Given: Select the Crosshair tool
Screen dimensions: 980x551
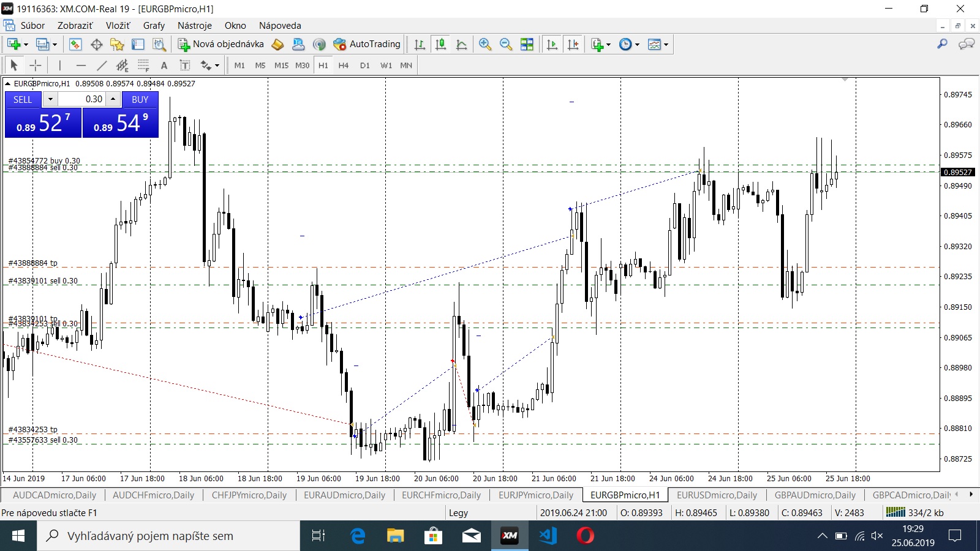Looking at the screenshot, I should pos(36,66).
